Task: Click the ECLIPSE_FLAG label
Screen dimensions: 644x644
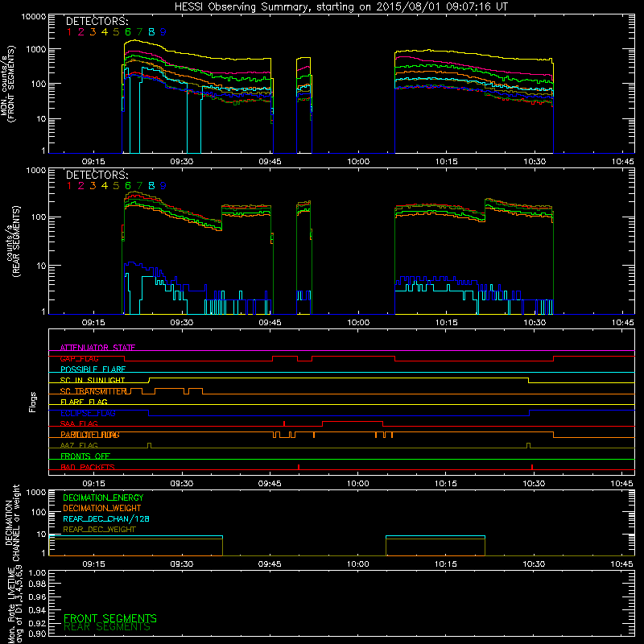Action: (x=88, y=413)
